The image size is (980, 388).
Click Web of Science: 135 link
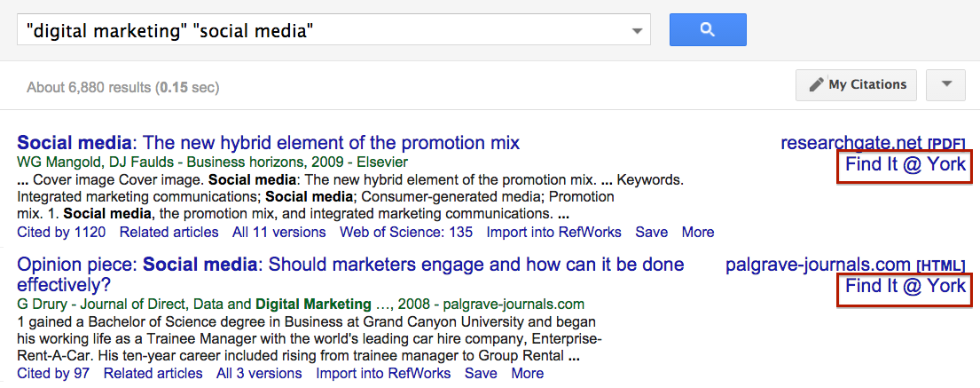(x=406, y=232)
